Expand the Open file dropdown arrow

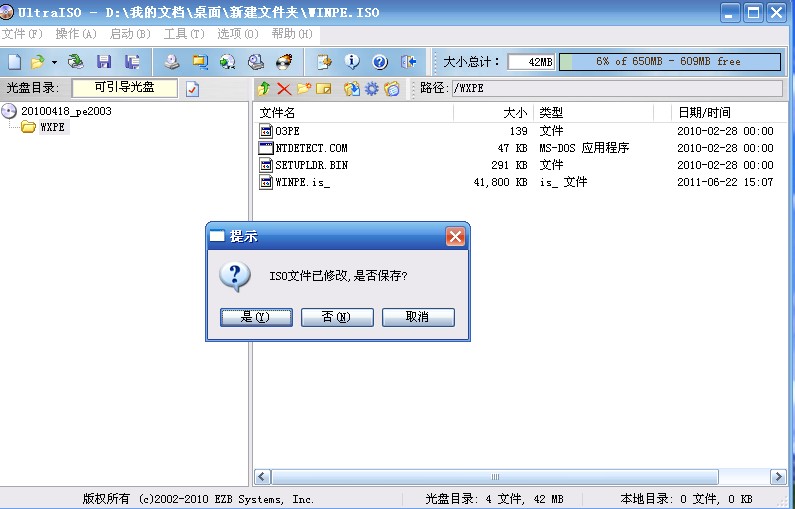(54, 62)
